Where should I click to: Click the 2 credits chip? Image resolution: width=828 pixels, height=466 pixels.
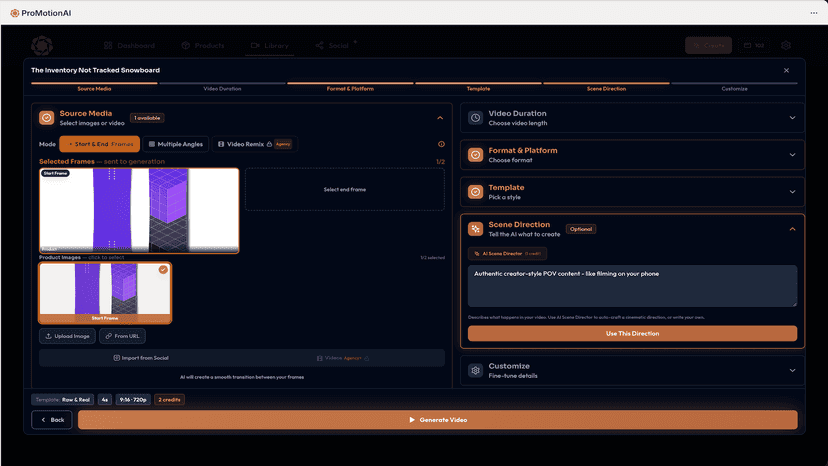(x=170, y=399)
